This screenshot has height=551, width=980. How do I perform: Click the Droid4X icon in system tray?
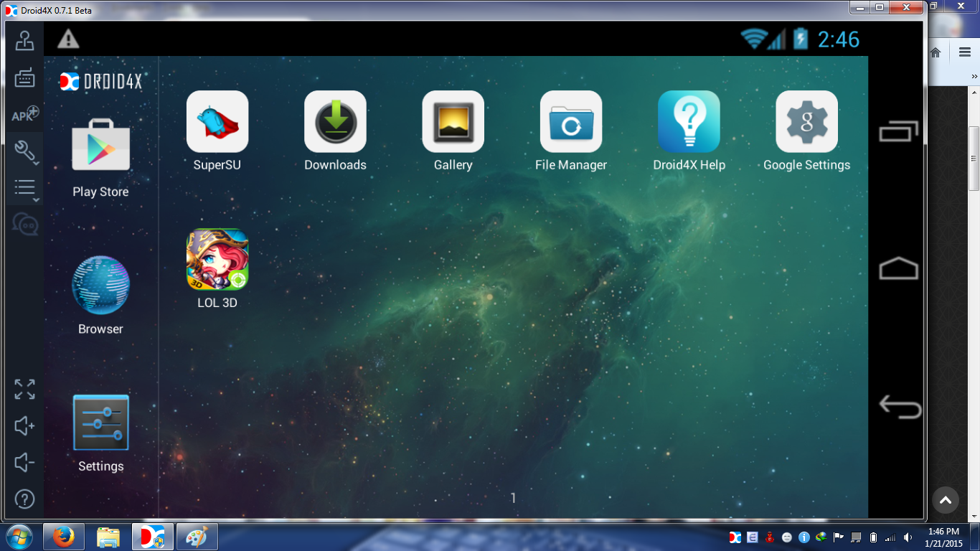point(735,537)
